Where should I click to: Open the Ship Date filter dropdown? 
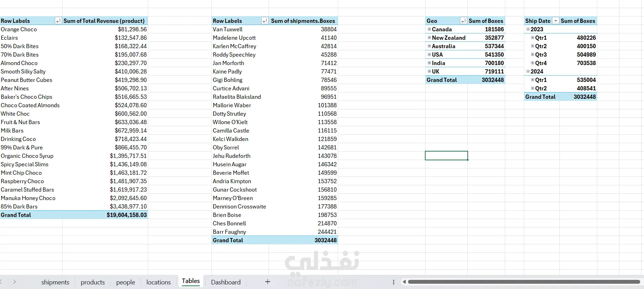[556, 21]
